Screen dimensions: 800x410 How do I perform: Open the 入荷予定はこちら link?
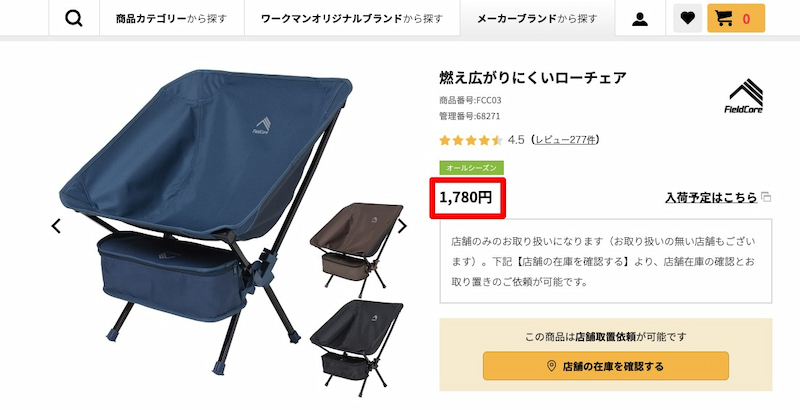pyautogui.click(x=711, y=197)
